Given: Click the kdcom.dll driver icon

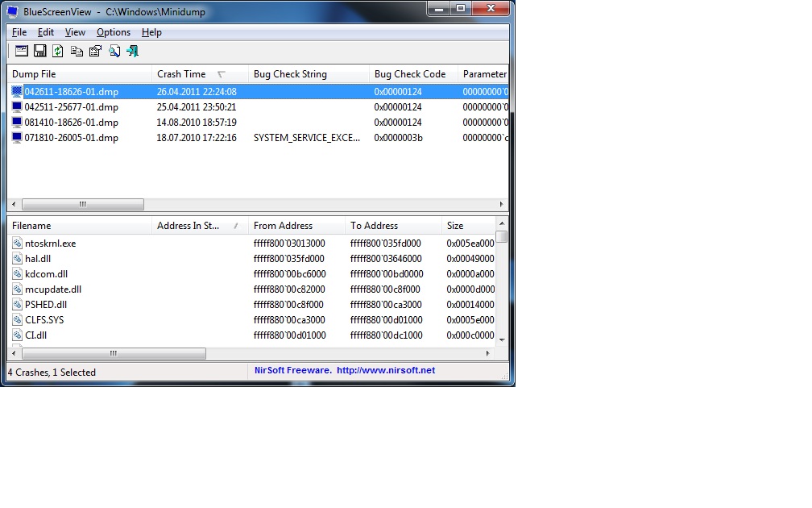Looking at the screenshot, I should tap(17, 273).
